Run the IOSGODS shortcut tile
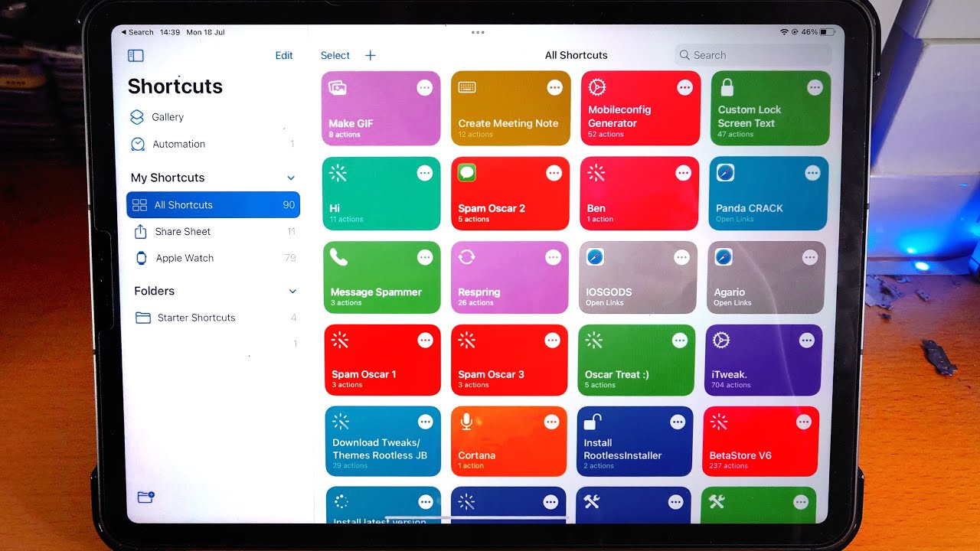Image resolution: width=980 pixels, height=551 pixels. tap(638, 277)
